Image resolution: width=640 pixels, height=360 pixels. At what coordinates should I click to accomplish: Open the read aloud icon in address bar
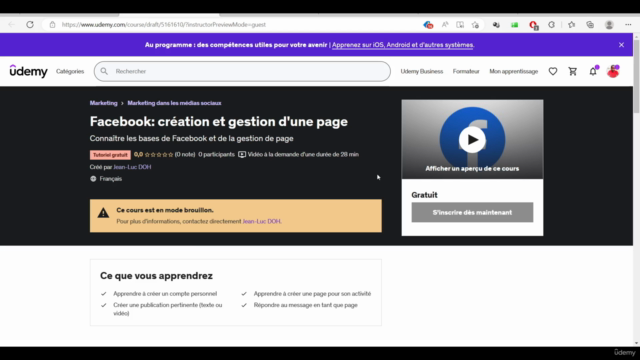pyautogui.click(x=445, y=24)
